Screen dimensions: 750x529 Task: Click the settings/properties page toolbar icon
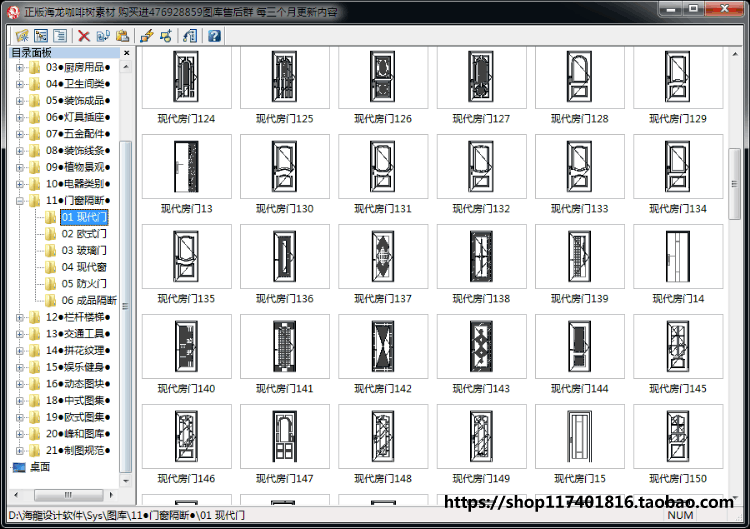[190, 36]
